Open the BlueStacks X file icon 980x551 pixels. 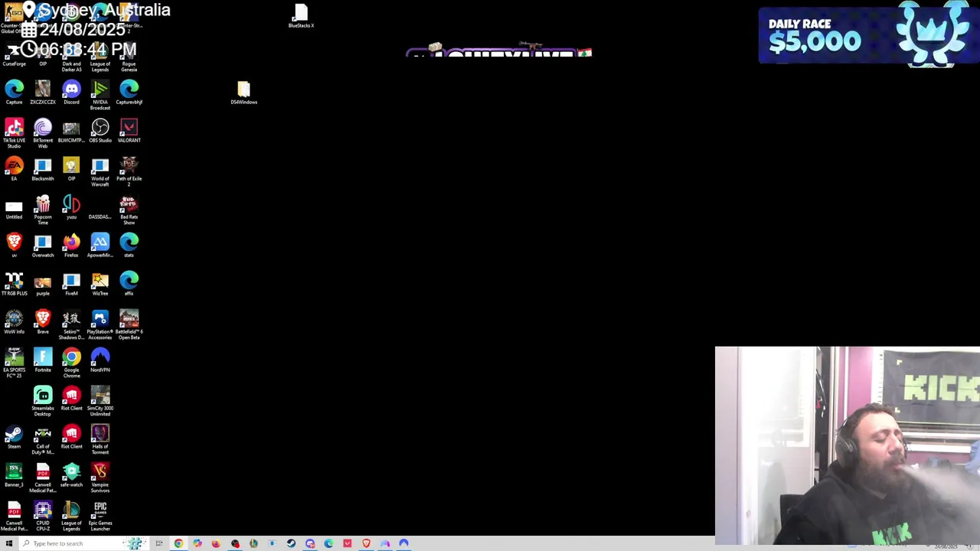(x=301, y=16)
